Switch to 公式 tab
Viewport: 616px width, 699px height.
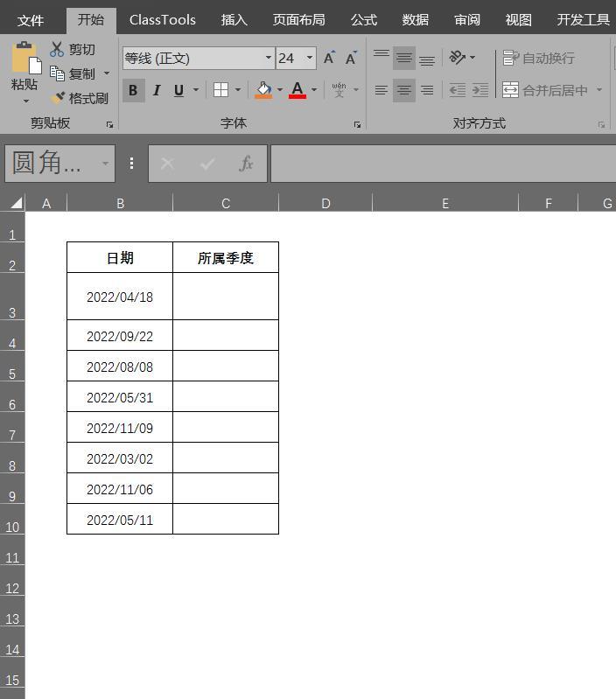pos(364,20)
